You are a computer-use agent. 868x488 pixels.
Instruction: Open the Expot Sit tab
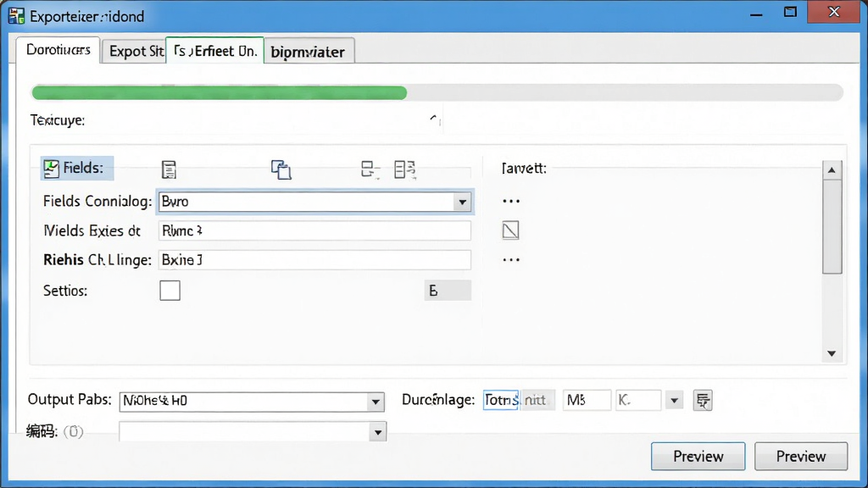(136, 52)
